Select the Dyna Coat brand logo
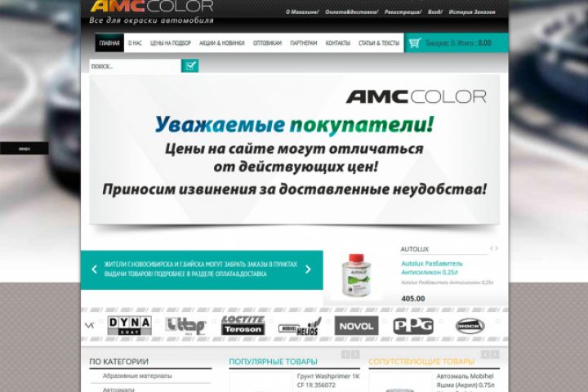 [x=129, y=325]
